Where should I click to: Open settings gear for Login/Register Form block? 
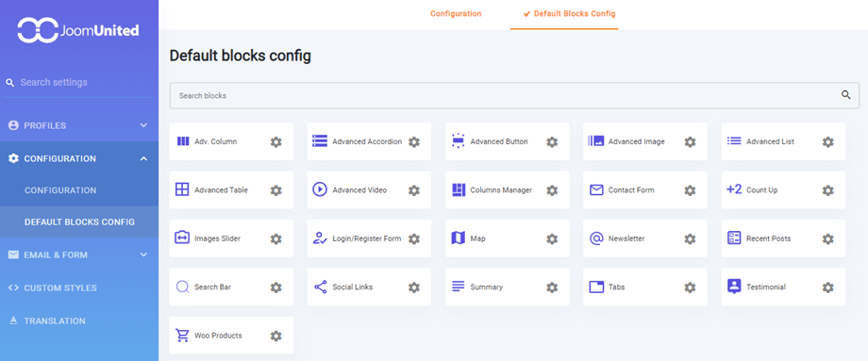point(413,238)
